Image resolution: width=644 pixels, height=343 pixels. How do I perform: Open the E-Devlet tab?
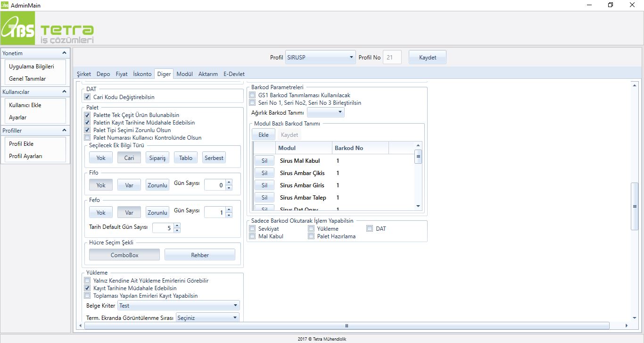click(x=234, y=74)
